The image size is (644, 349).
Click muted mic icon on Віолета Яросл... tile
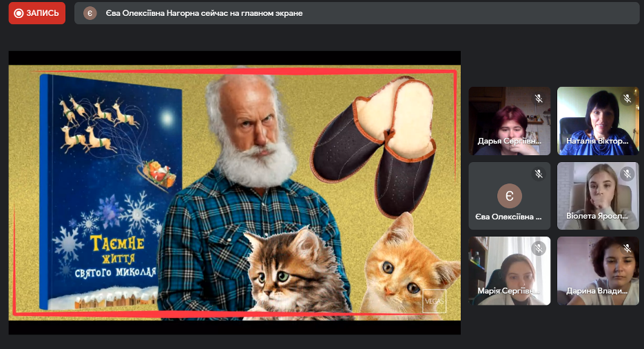(x=627, y=174)
